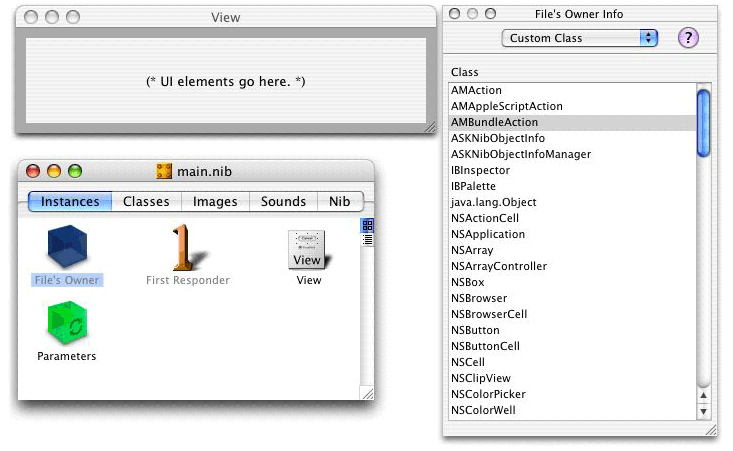The height and width of the screenshot is (451, 733).
Task: Select the AMBundleAction class row
Action: pos(572,122)
